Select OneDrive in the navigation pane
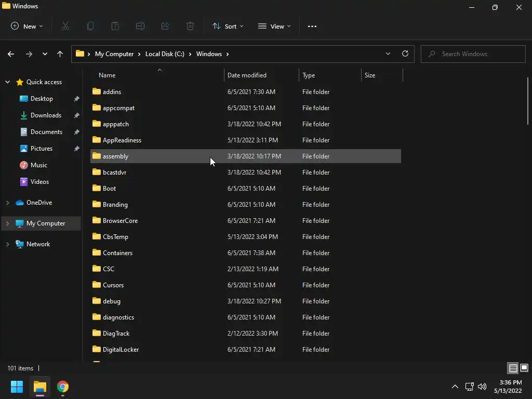 click(39, 203)
